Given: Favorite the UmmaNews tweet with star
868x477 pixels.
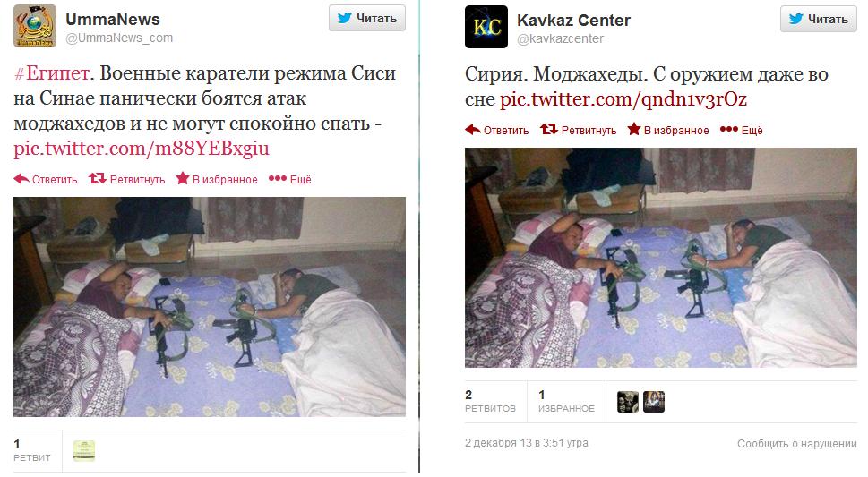Looking at the screenshot, I should click(217, 179).
